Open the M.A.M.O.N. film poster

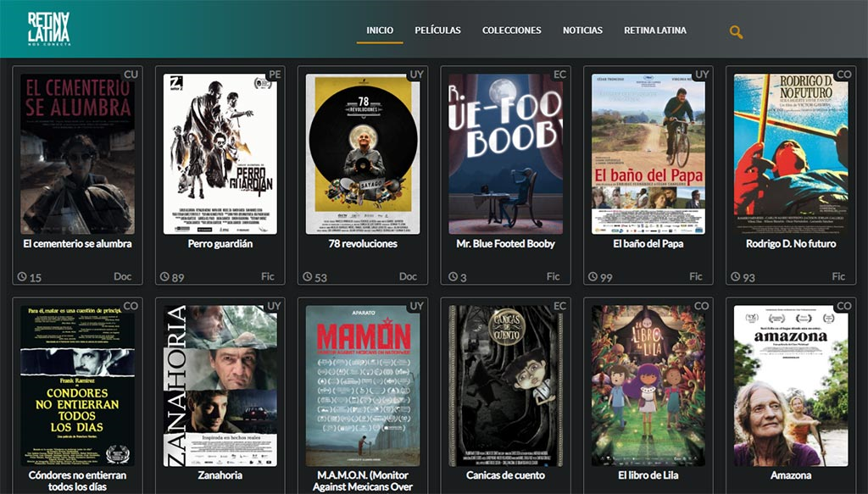coord(363,386)
